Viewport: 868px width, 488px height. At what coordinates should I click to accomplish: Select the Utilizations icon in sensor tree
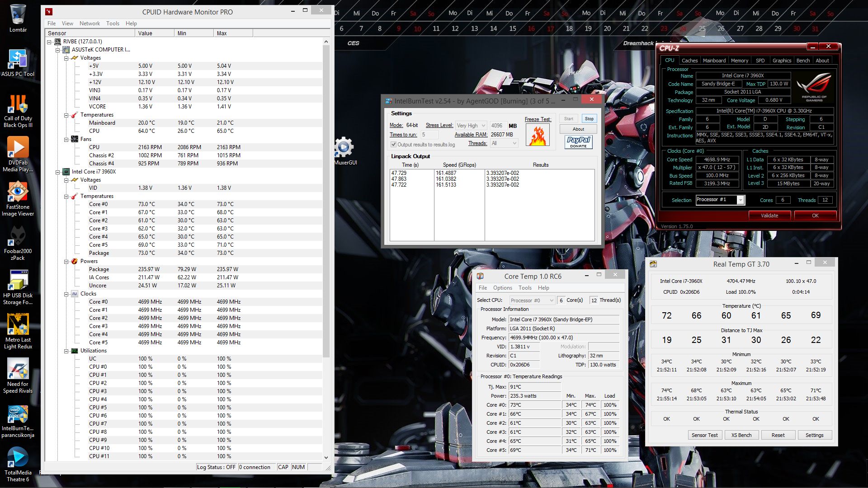tap(75, 351)
